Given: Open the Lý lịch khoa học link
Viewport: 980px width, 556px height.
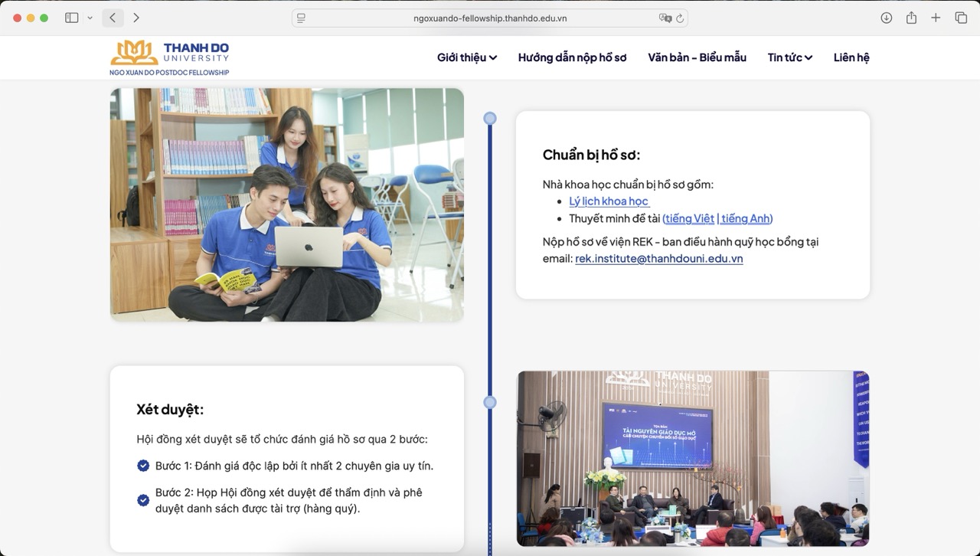Looking at the screenshot, I should [x=609, y=201].
